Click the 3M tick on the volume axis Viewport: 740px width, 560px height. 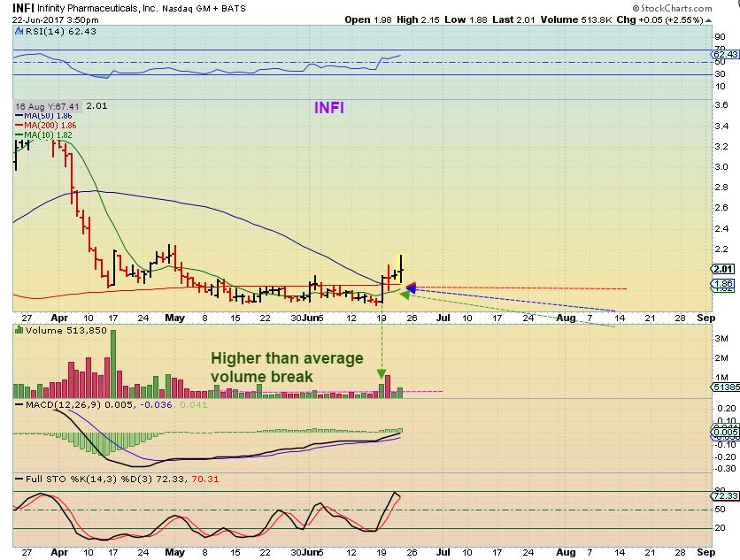721,338
